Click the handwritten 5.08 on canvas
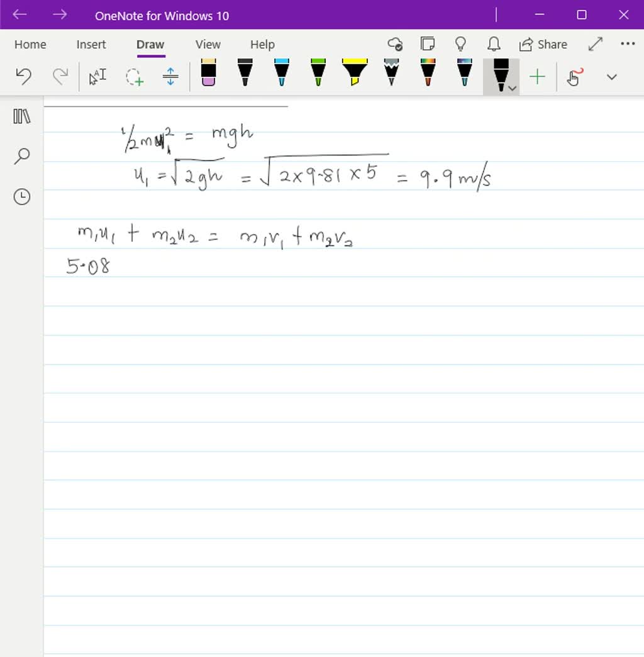644x657 pixels. click(x=88, y=267)
